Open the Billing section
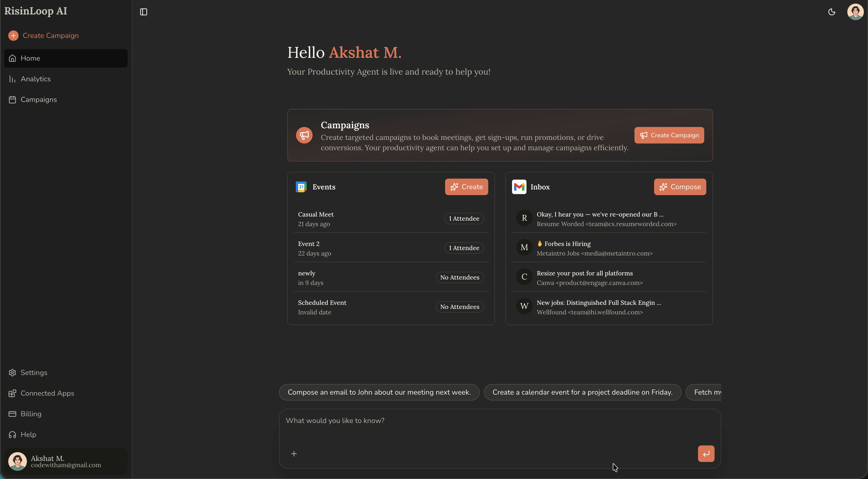868x479 pixels. point(31,414)
